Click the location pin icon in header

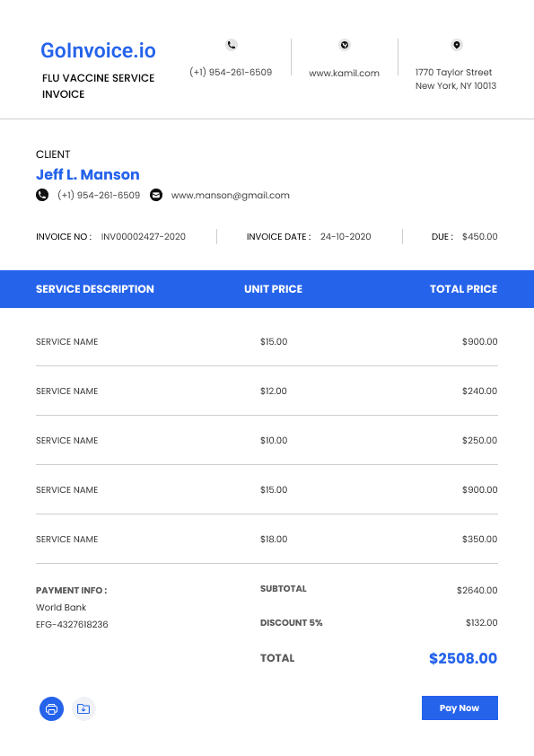tap(457, 45)
